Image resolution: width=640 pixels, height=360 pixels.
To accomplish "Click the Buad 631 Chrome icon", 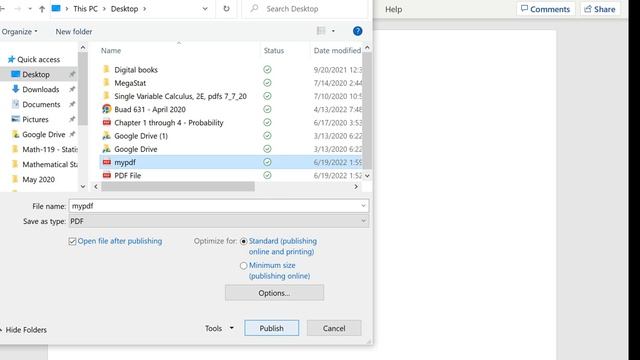I will coord(107,109).
